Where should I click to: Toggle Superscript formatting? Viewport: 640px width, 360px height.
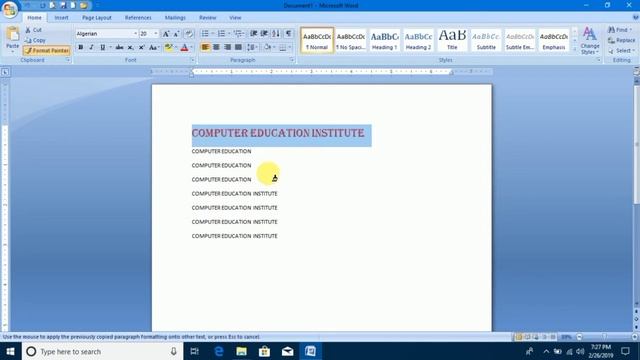[x=141, y=47]
